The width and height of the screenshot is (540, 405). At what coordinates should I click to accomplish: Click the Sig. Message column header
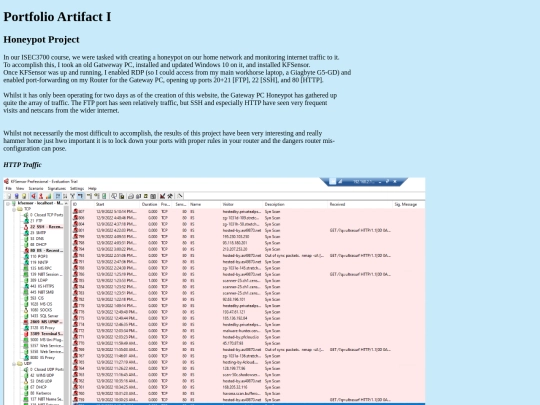coord(409,204)
